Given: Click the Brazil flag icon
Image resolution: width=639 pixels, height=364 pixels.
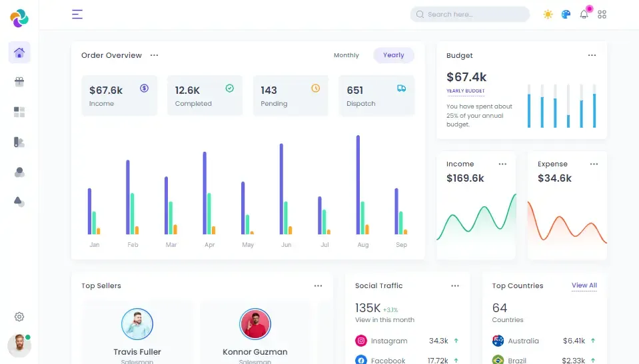Looking at the screenshot, I should (x=498, y=360).
